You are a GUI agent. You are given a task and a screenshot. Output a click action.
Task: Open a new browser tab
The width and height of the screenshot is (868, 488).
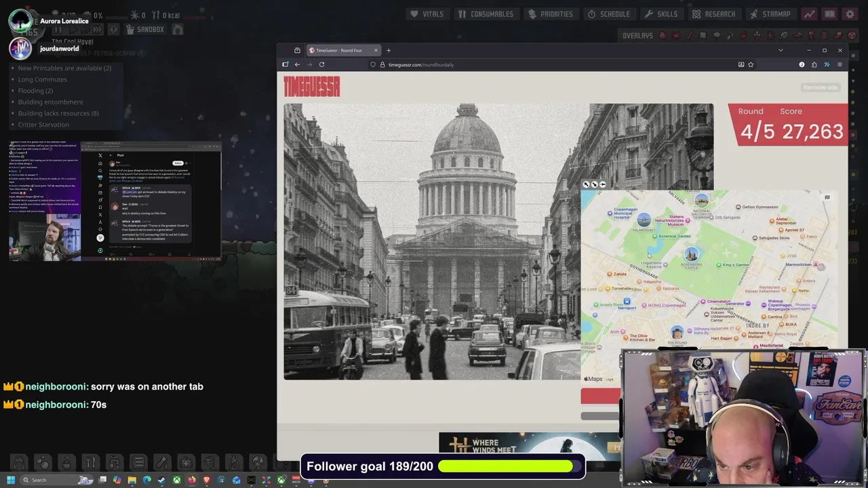[389, 50]
